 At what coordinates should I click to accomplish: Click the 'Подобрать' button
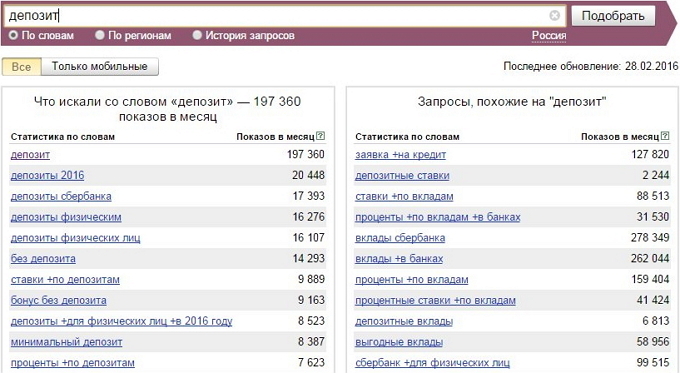613,16
